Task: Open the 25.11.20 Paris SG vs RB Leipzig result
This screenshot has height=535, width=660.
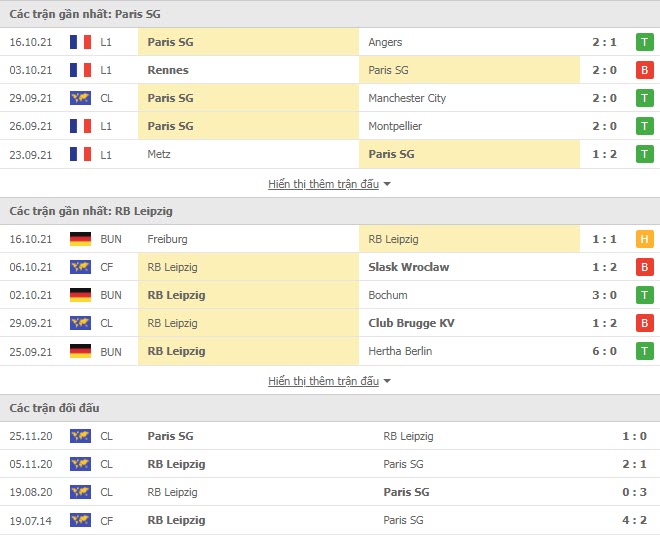Action: pyautogui.click(x=330, y=436)
